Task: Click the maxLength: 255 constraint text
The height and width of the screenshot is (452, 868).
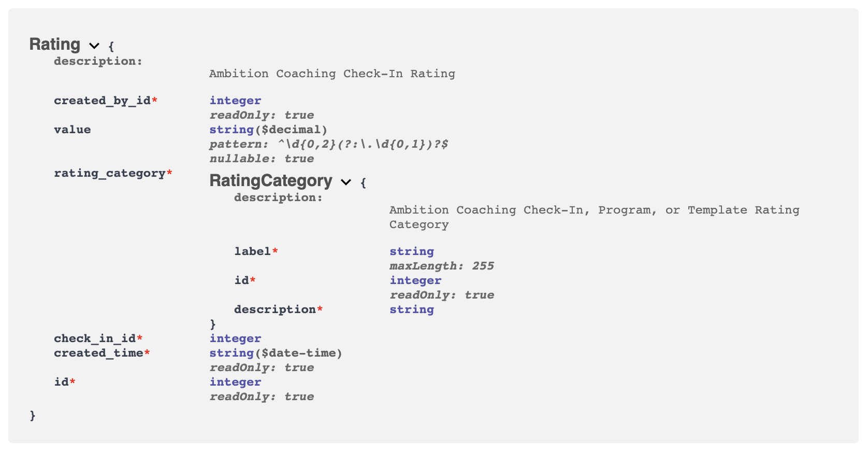Action: 442,265
